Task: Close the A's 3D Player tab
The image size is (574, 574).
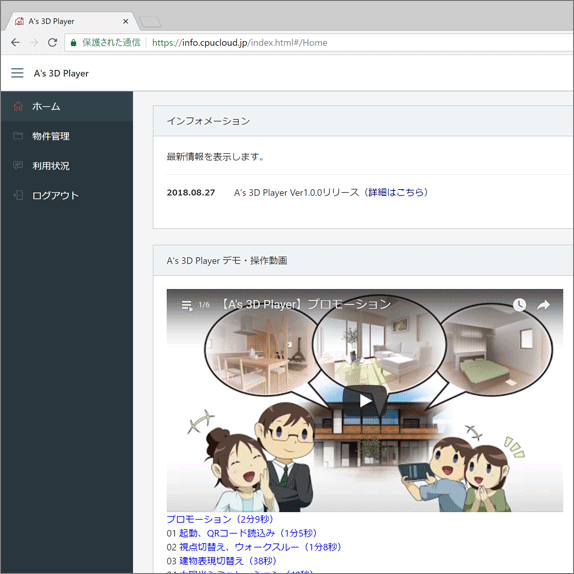Action: (126, 22)
